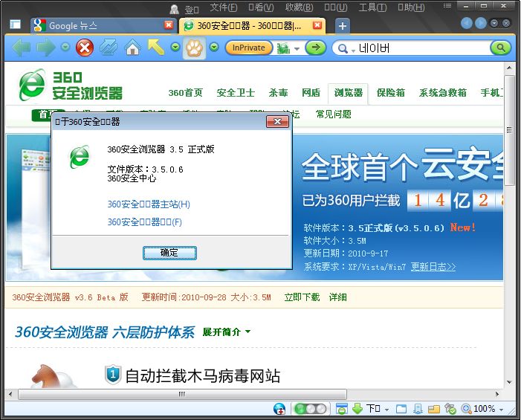Click the blue document page icon in the status bar

click(x=418, y=409)
